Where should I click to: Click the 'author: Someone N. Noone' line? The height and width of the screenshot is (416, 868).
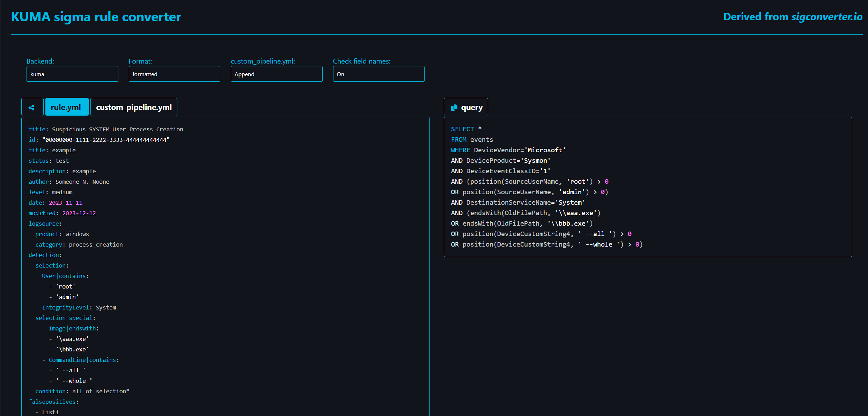pos(69,182)
